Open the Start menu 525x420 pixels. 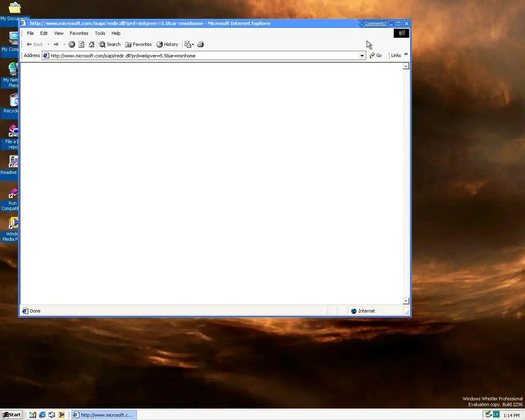[11, 415]
